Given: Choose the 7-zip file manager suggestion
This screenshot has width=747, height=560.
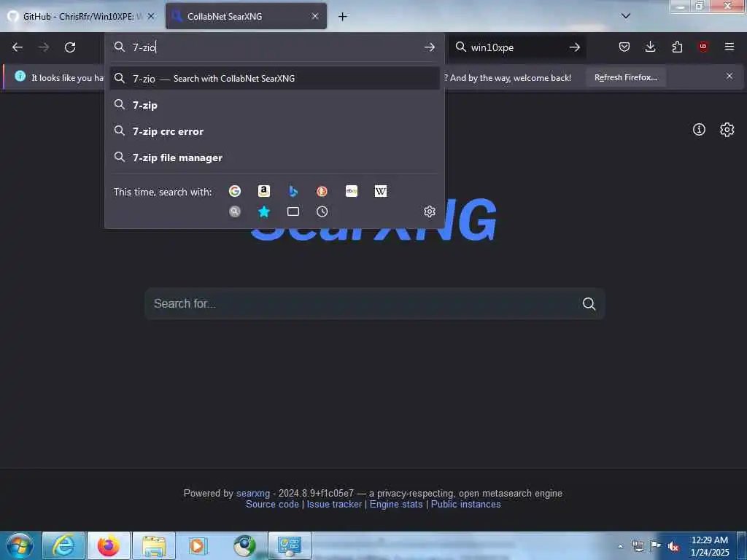Looking at the screenshot, I should [274, 157].
